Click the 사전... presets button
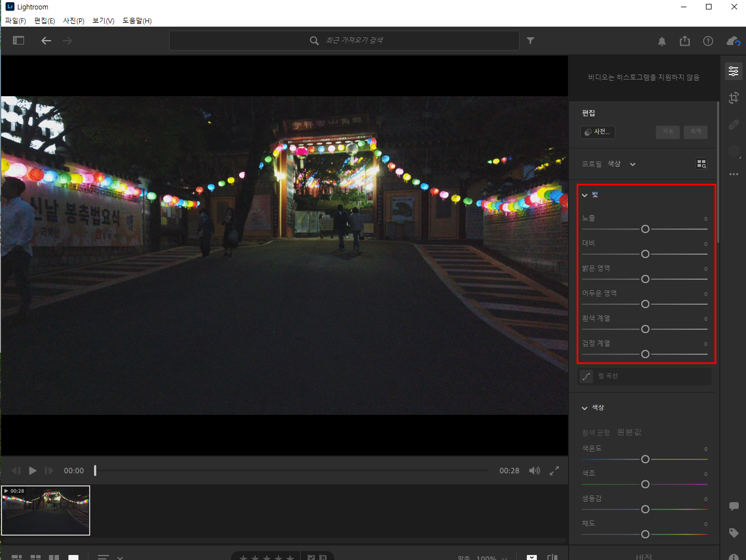 [x=597, y=132]
